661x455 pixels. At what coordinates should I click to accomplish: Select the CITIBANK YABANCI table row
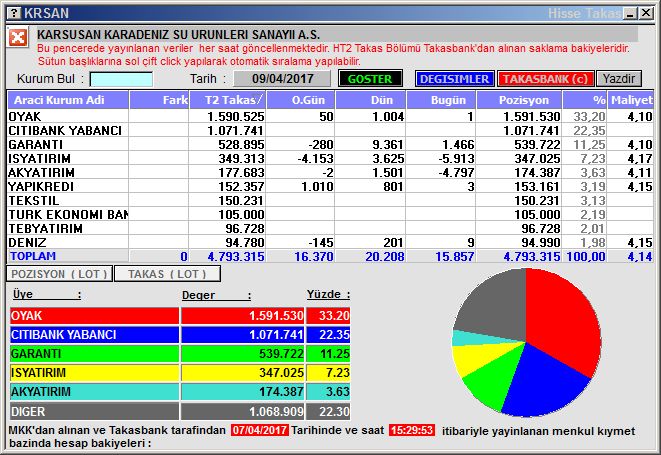point(330,130)
